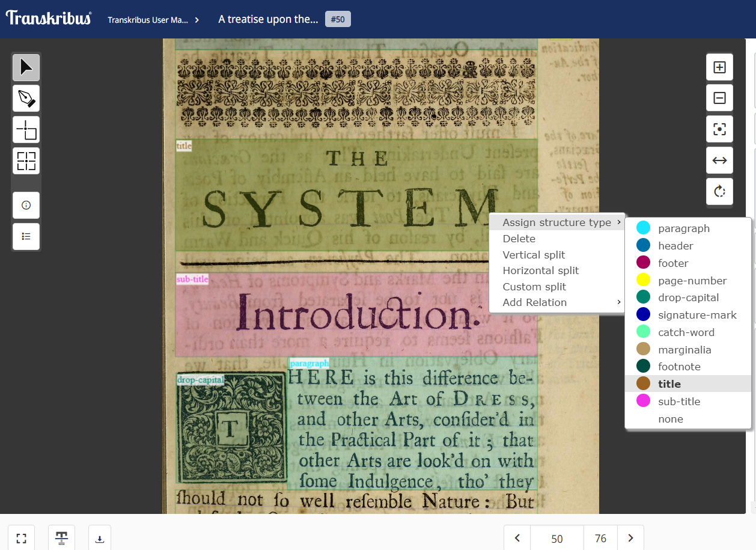Rotate the page image

click(x=719, y=192)
